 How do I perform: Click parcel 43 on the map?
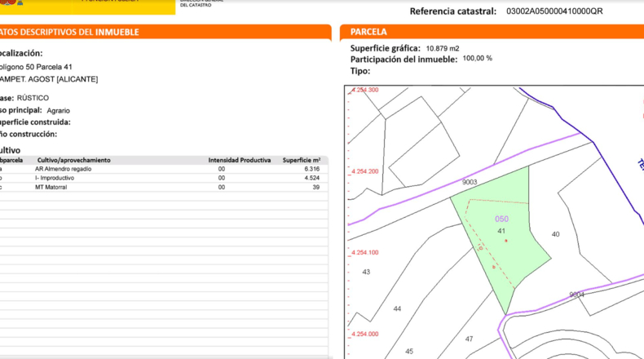tap(366, 272)
